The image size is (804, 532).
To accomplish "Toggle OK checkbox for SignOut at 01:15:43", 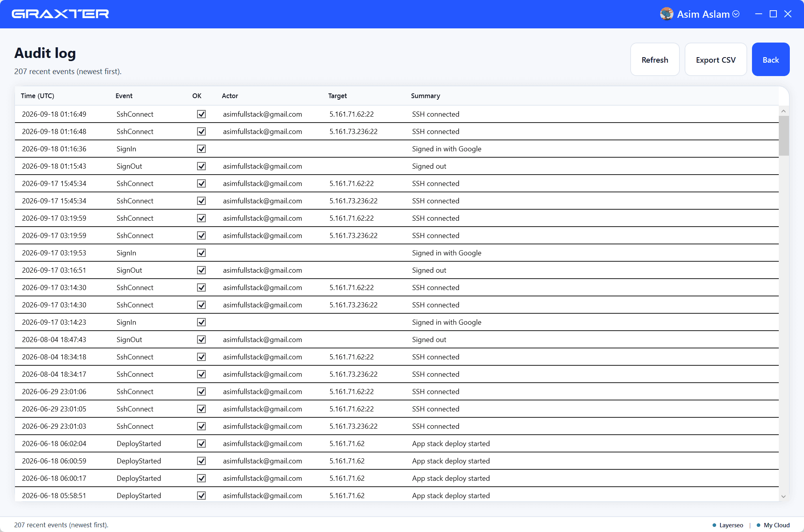I will [201, 166].
